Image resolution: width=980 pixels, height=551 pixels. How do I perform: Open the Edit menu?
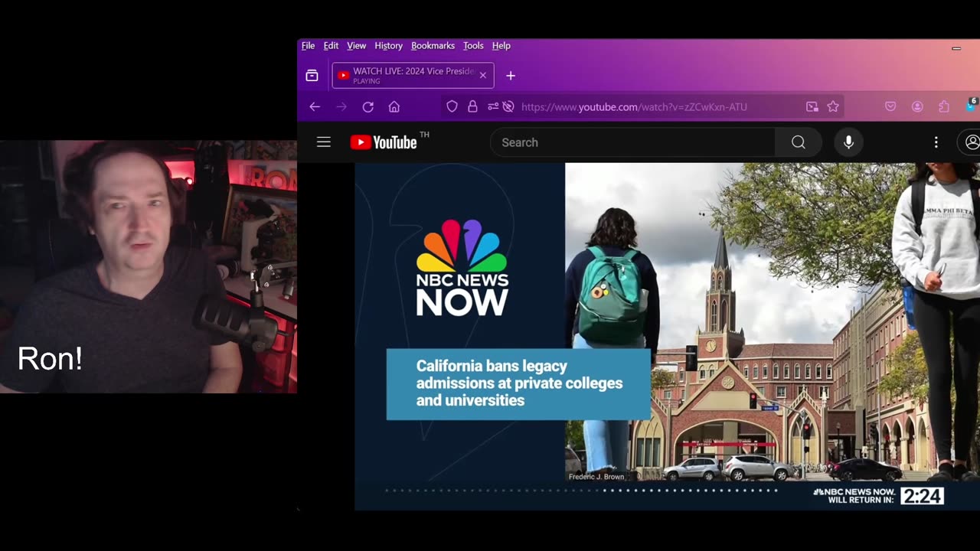click(x=331, y=46)
